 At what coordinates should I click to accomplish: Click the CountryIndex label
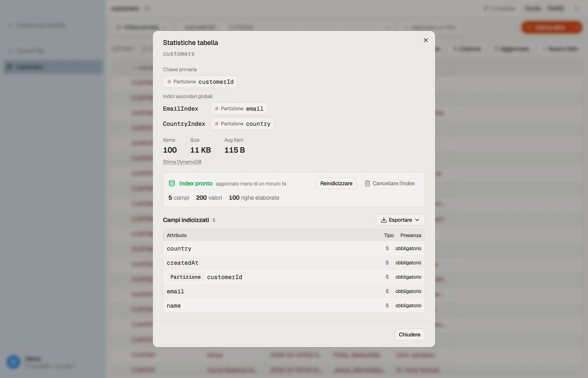point(184,124)
